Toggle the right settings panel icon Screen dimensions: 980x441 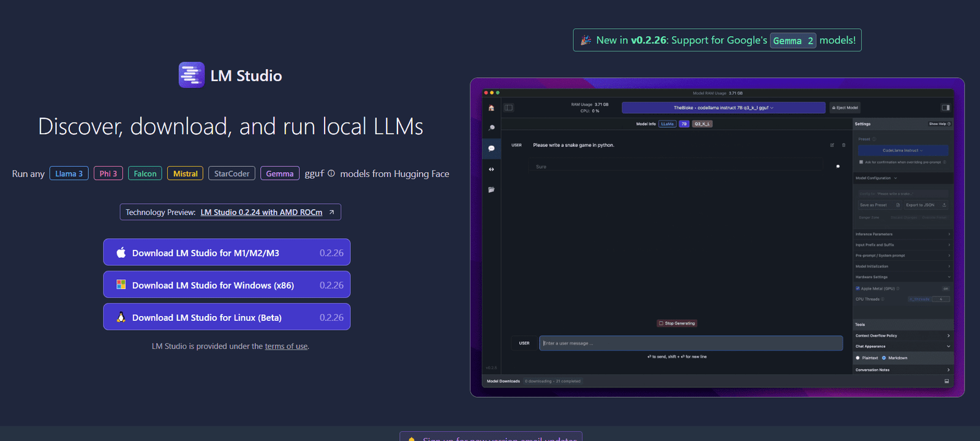[x=946, y=108]
